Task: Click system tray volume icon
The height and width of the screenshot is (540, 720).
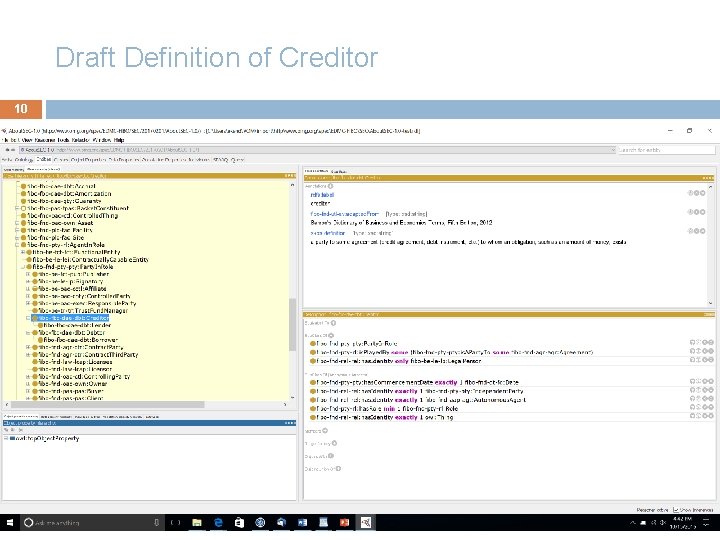Action: (663, 523)
